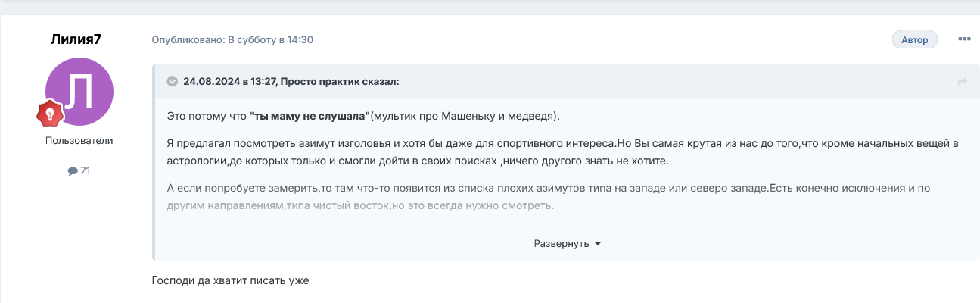Image resolution: width=980 pixels, height=303 pixels.
Task: Click the text мультик про Машеньку и медведя
Action: 463,116
